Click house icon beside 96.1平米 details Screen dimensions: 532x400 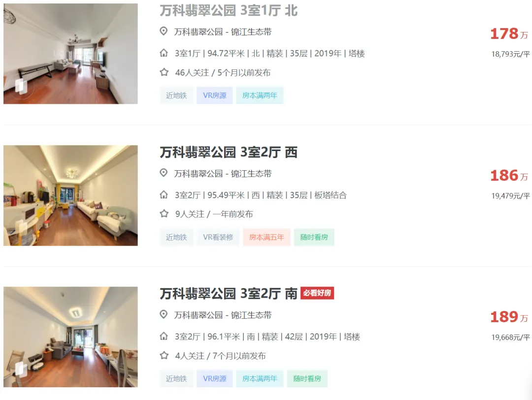(164, 336)
